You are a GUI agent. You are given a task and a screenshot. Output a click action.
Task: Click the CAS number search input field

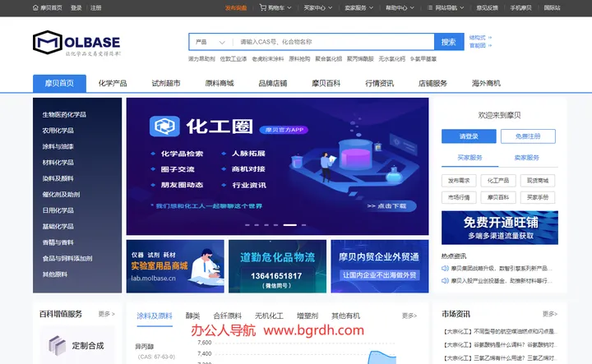click(x=334, y=42)
